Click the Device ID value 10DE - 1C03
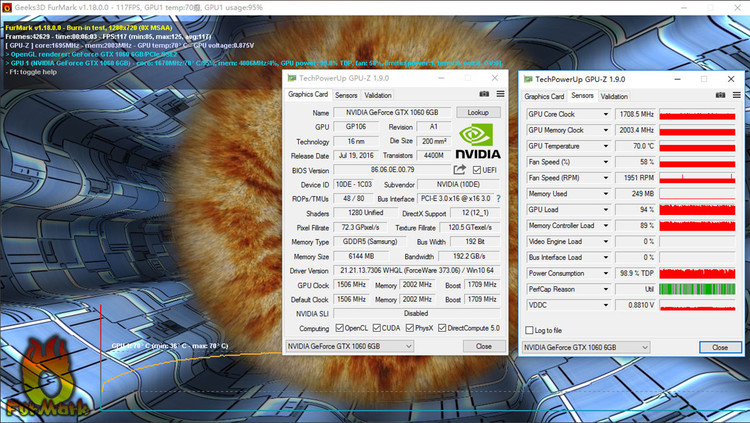 [x=353, y=184]
